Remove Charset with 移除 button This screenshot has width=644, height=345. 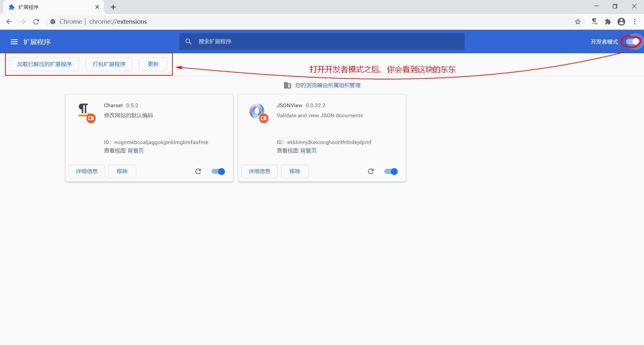coord(122,171)
